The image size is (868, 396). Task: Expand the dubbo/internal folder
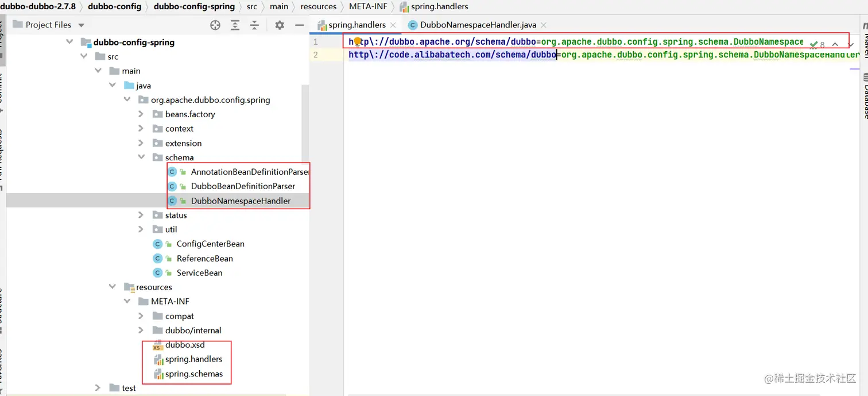tap(141, 330)
